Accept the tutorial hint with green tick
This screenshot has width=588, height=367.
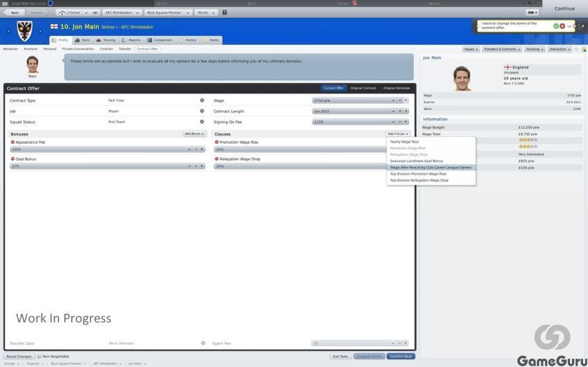pyautogui.click(x=556, y=26)
